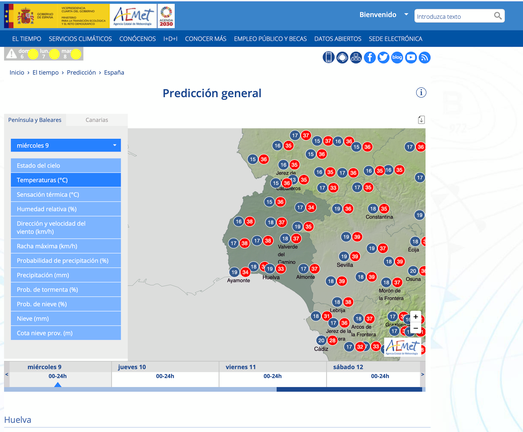The width and height of the screenshot is (523, 432).
Task: Open the YouTube channel icon
Action: (411, 57)
